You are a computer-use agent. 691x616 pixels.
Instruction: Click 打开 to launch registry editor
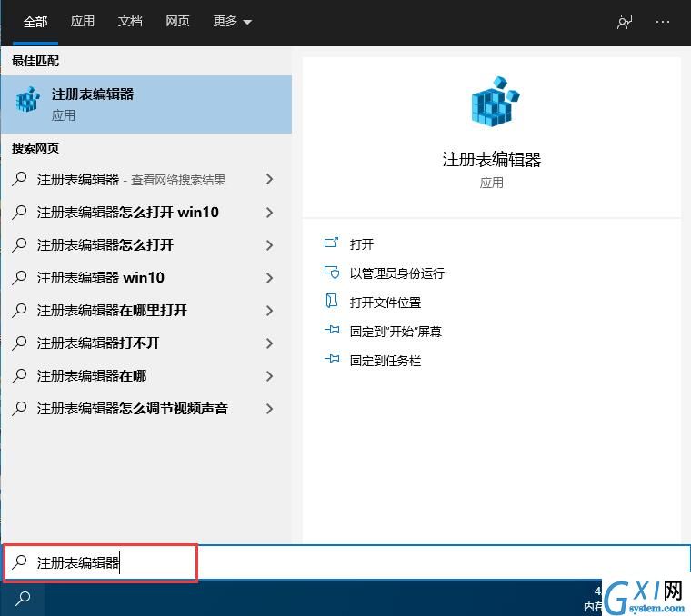click(362, 243)
